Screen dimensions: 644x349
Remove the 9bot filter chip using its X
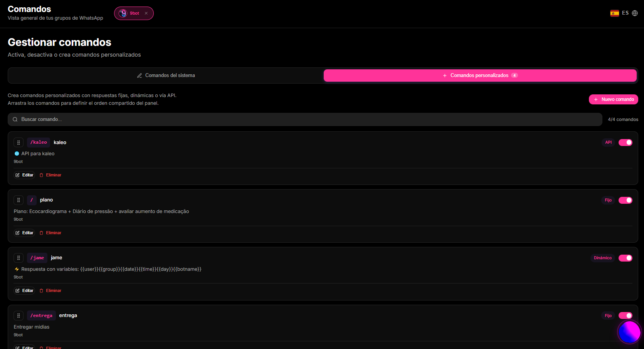click(146, 13)
